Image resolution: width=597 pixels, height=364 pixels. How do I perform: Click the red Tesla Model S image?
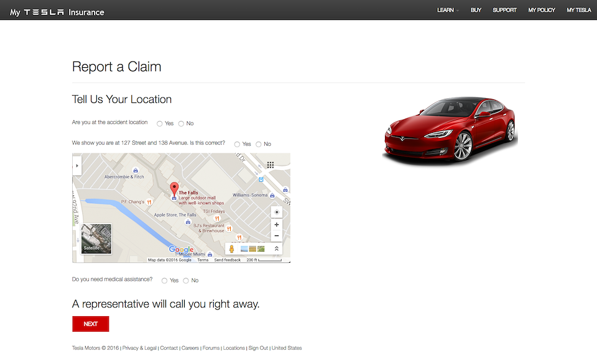(450, 130)
